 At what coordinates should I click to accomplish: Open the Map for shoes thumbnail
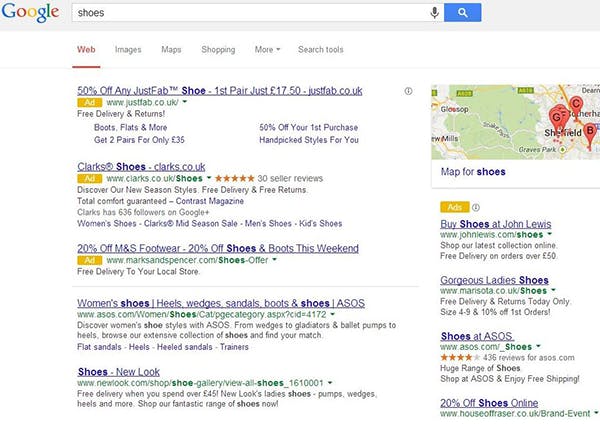(515, 122)
